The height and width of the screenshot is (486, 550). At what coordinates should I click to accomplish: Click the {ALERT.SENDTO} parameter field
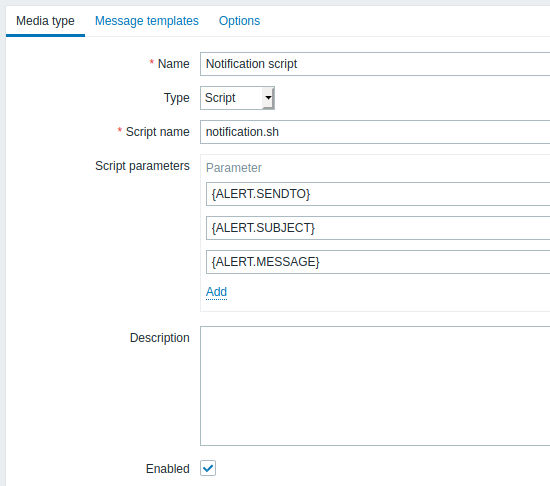378,194
